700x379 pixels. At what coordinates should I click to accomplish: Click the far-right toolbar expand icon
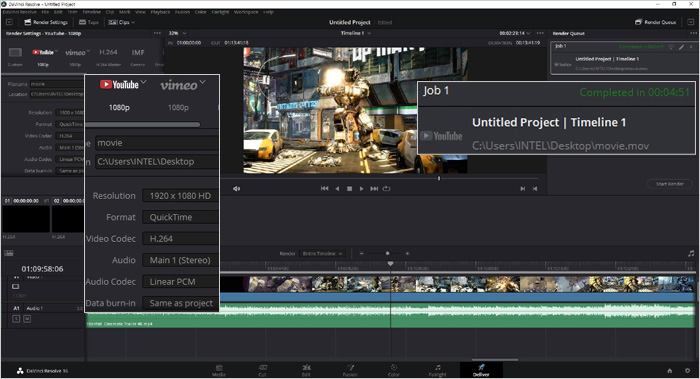point(691,22)
